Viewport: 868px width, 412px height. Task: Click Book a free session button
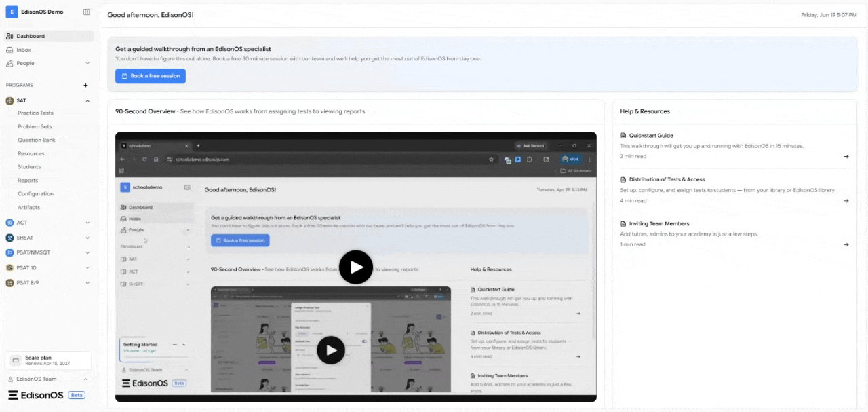coord(151,76)
